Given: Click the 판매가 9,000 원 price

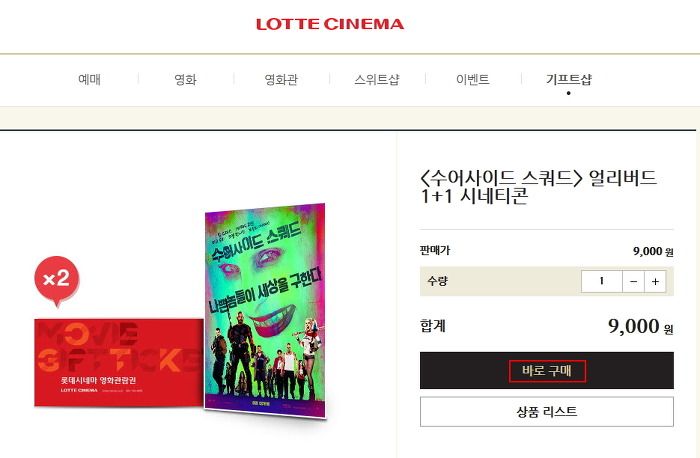Looking at the screenshot, I should (x=653, y=251).
